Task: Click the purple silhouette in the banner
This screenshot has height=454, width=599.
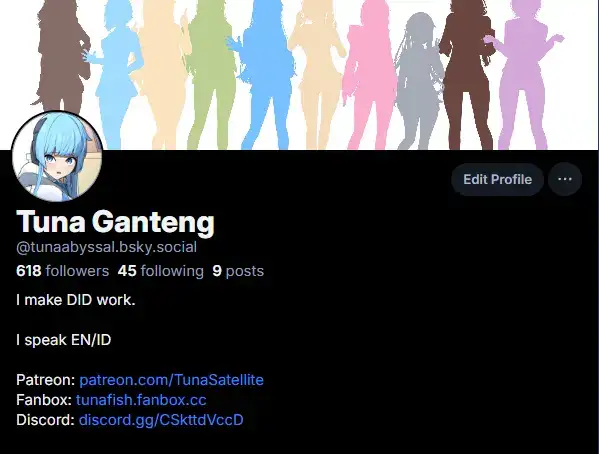Action: [x=525, y=75]
